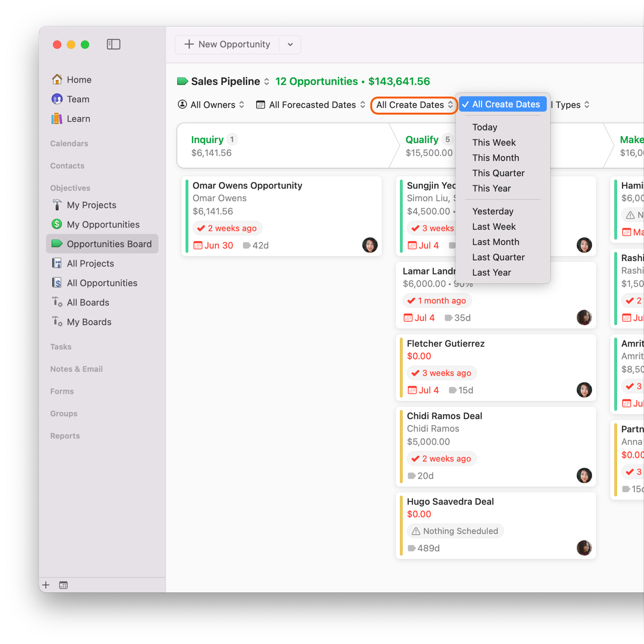
Task: Click the plus icon at sidebar bottom
Action: 45,585
